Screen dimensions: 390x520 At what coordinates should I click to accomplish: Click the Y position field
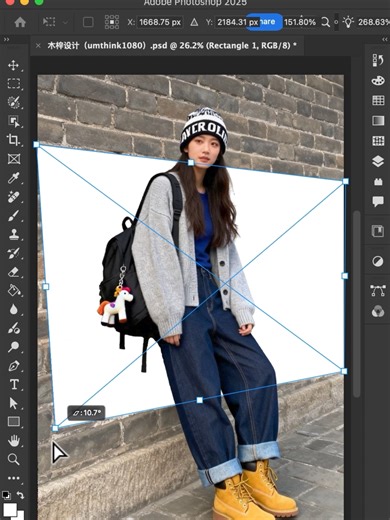(x=238, y=22)
